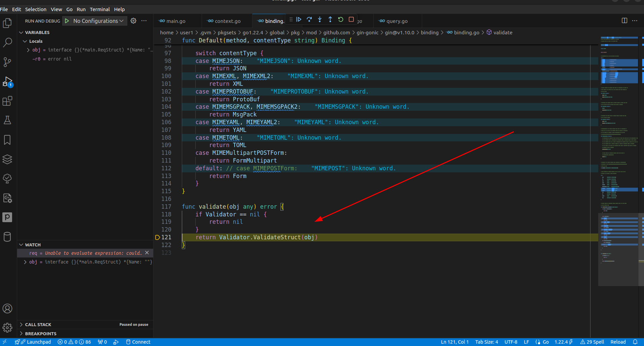This screenshot has width=644, height=346.
Task: Open the Search view in activity bar
Action: click(7, 42)
